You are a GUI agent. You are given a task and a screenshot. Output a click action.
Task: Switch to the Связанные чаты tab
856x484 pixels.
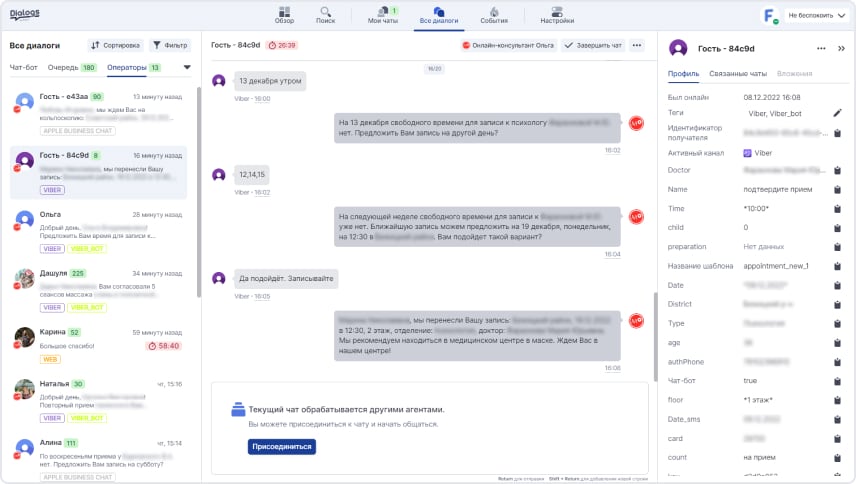click(738, 74)
